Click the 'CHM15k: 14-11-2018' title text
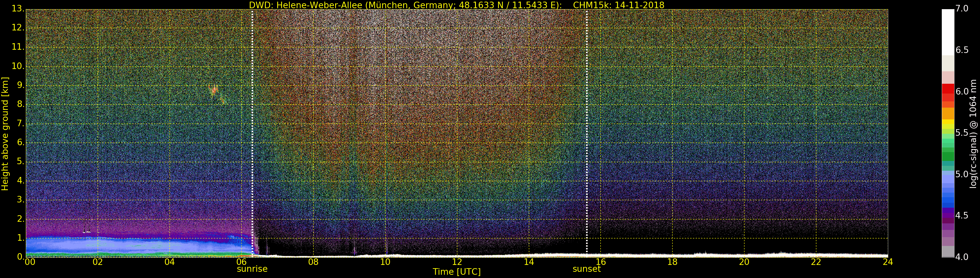This screenshot has width=980, height=278. (x=618, y=5)
